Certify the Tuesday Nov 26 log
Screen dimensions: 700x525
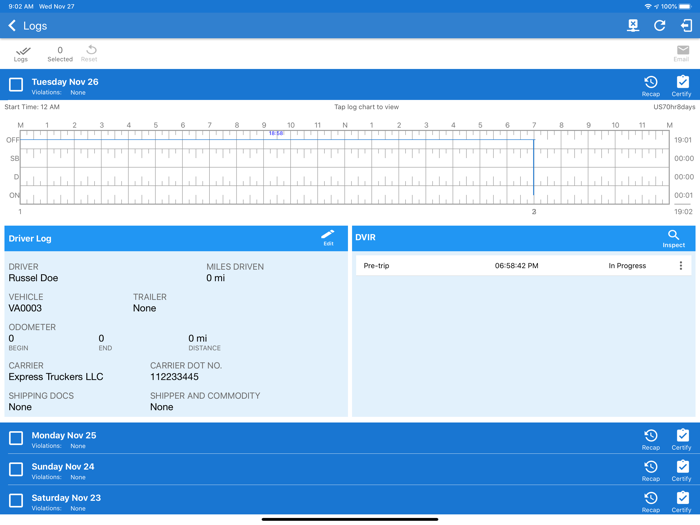pos(682,86)
